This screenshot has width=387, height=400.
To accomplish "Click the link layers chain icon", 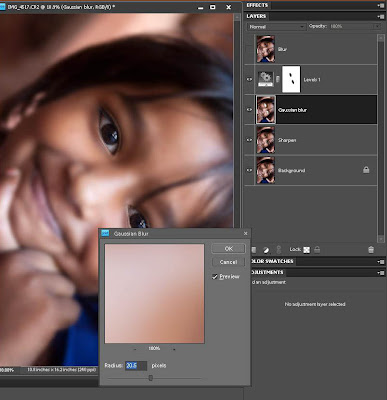I will tap(279, 249).
